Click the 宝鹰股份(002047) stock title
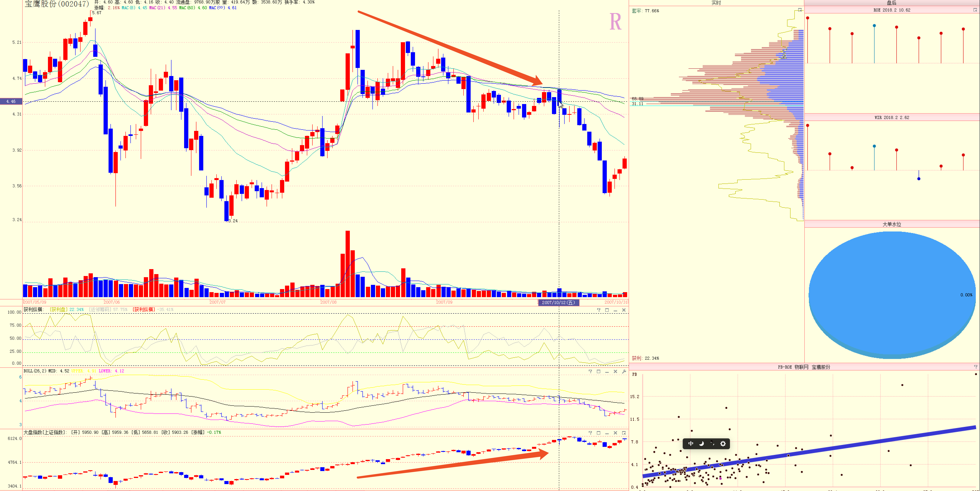Image resolution: width=980 pixels, height=491 pixels. (57, 4)
